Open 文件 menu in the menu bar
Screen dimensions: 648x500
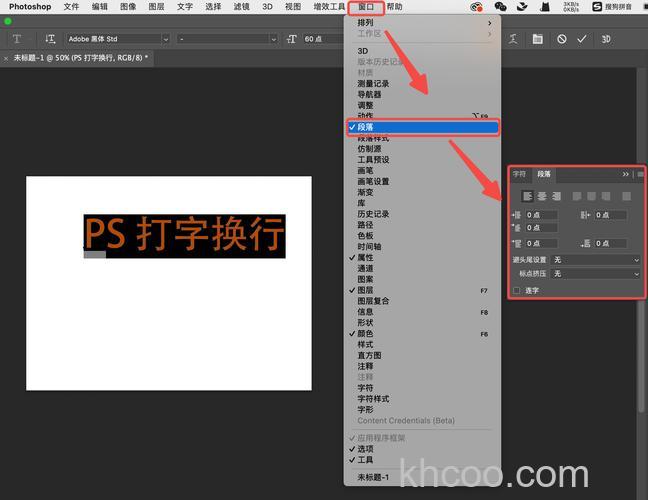pyautogui.click(x=71, y=7)
